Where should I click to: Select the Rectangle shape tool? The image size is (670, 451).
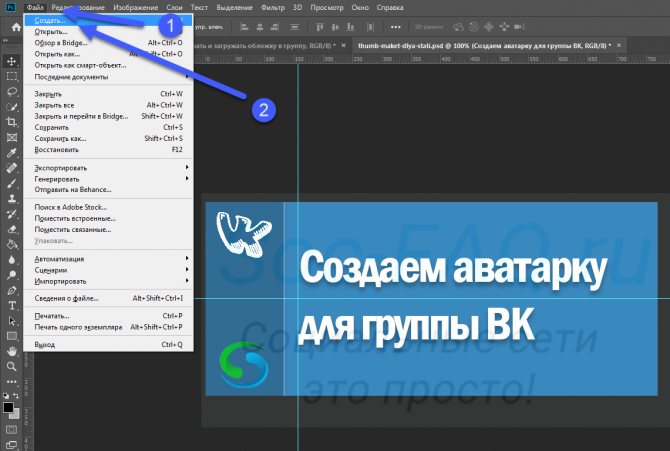click(12, 336)
